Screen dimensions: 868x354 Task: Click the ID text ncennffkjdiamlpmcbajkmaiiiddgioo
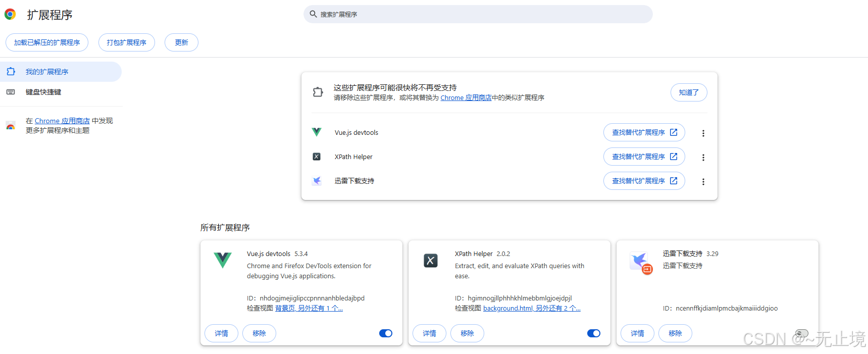(727, 309)
